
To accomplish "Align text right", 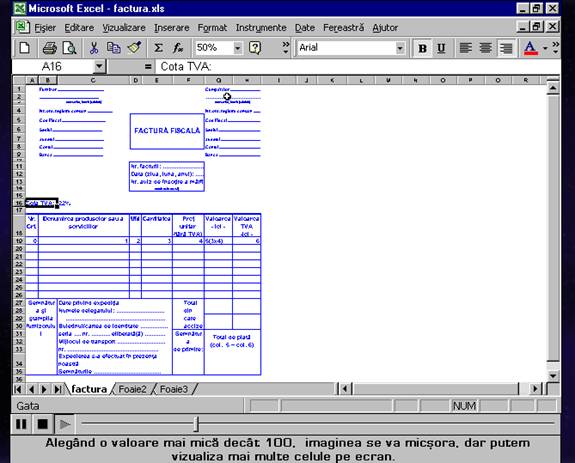I will pyautogui.click(x=506, y=48).
